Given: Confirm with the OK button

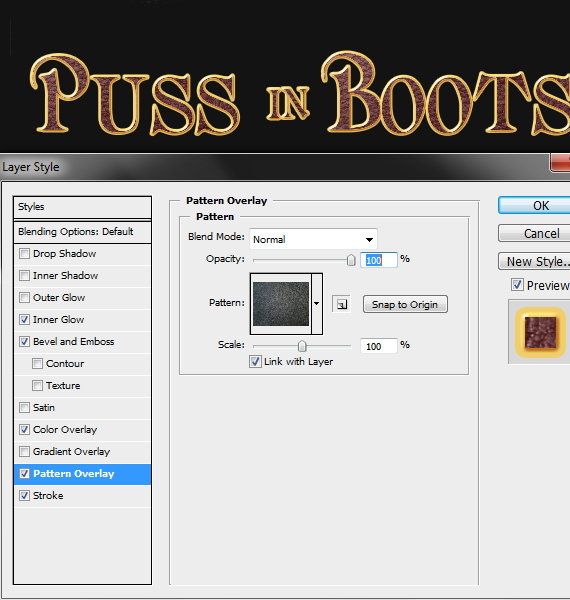Looking at the screenshot, I should click(x=534, y=205).
